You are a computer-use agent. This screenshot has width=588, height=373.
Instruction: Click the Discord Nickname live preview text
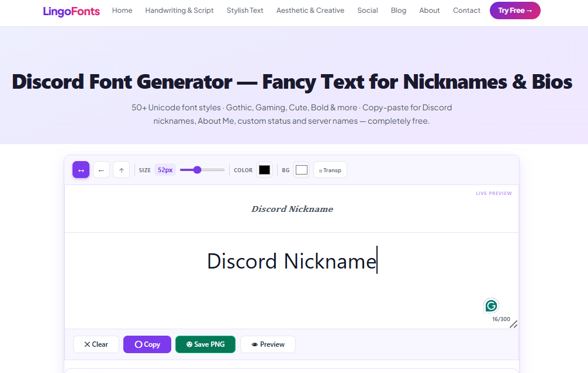coord(292,209)
